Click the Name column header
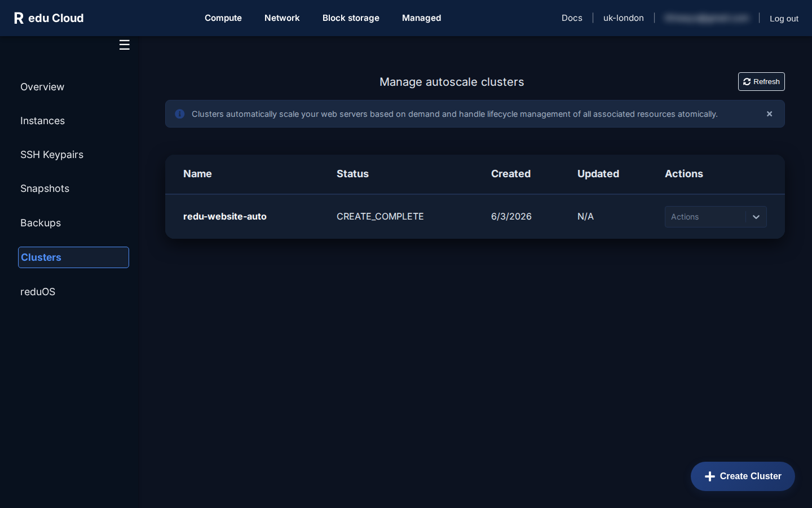Viewport: 812px width, 508px height. (197, 174)
